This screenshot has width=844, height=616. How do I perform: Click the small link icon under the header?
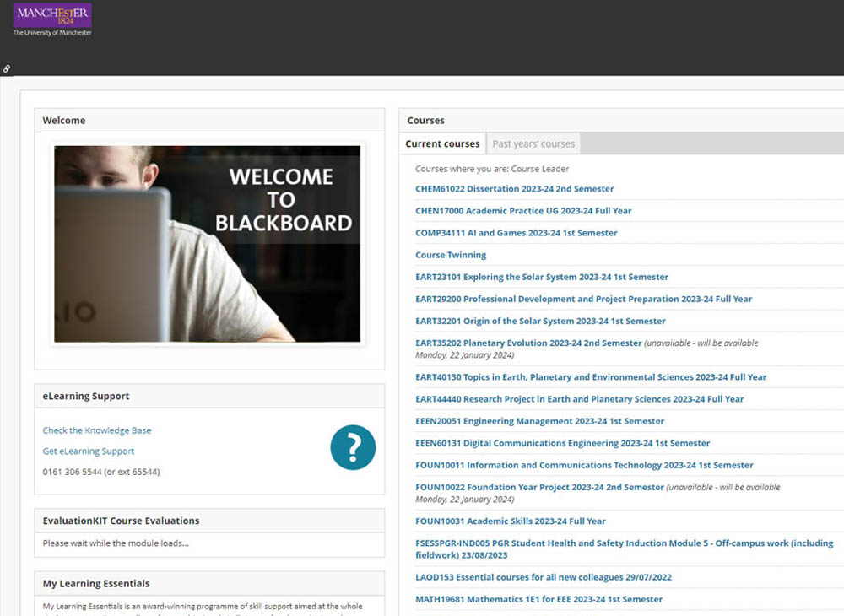[7, 69]
